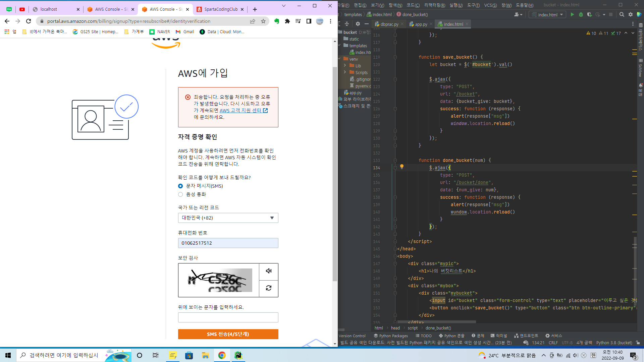Run with coverage icon in PyCharm toolbar

pyautogui.click(x=589, y=14)
